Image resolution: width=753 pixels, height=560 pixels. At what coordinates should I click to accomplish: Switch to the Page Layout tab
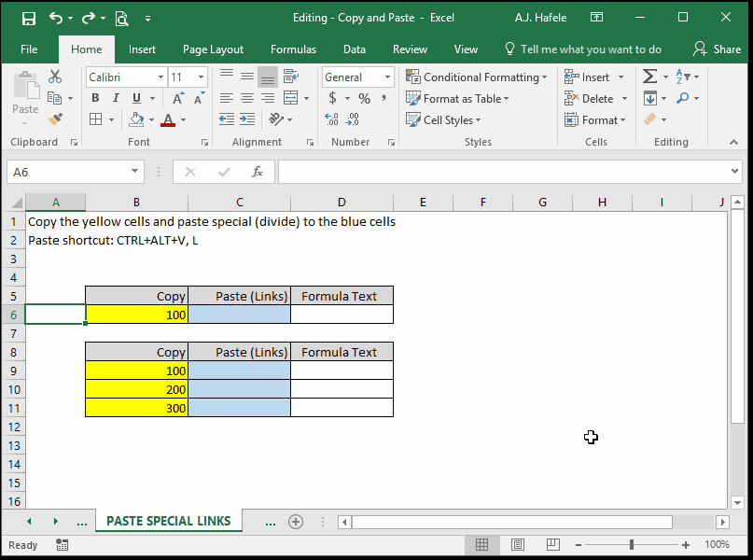point(213,49)
